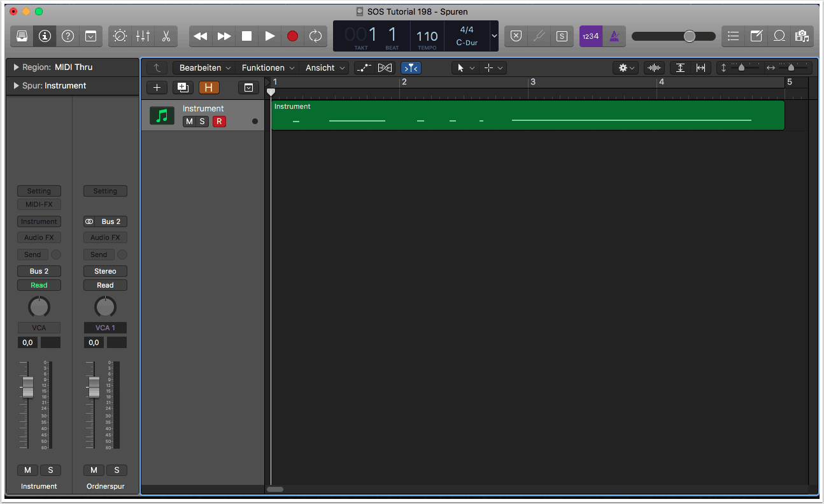Open the Editors scissors icon
Image resolution: width=824 pixels, height=504 pixels.
[x=166, y=36]
